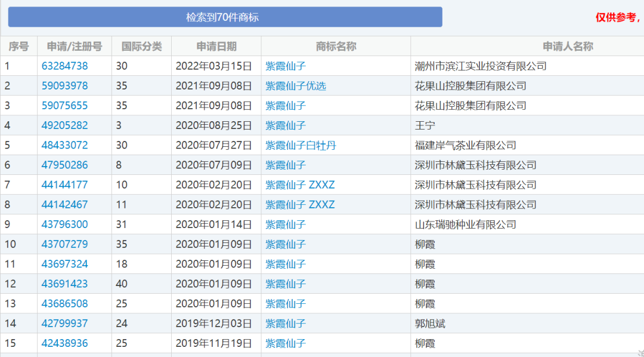The height and width of the screenshot is (357, 644).
Task: Open registration number 44142467 link
Action: [x=64, y=204]
